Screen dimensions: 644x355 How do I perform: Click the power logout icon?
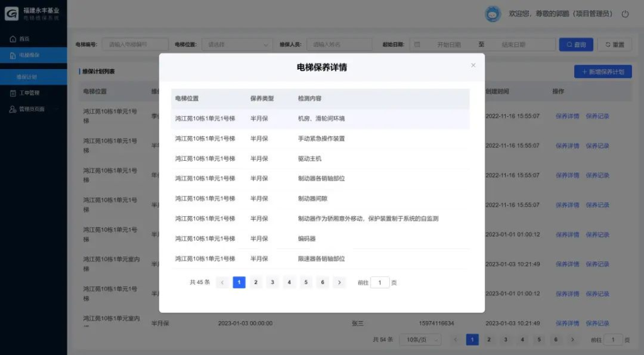click(x=625, y=14)
